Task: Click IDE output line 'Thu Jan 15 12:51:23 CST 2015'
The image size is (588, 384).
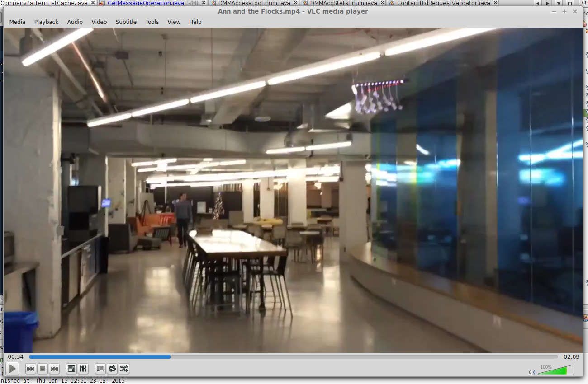Action: click(x=80, y=380)
